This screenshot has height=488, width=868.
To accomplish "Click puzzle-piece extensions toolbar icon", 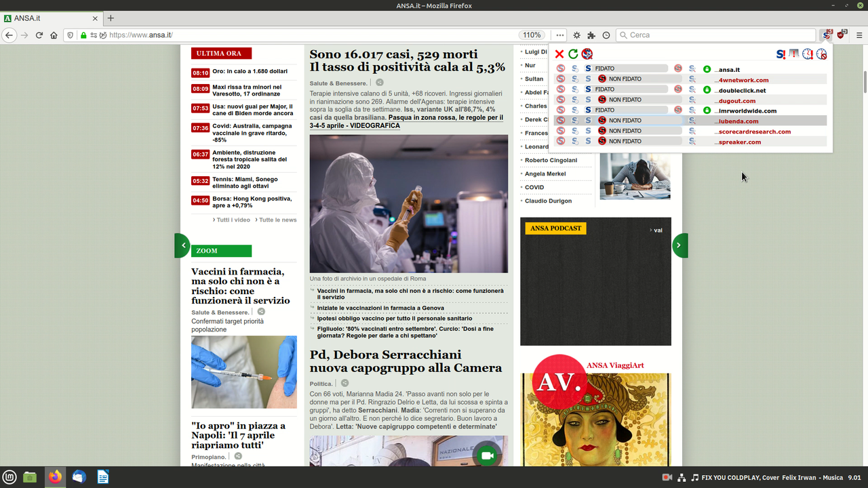I will 591,35.
